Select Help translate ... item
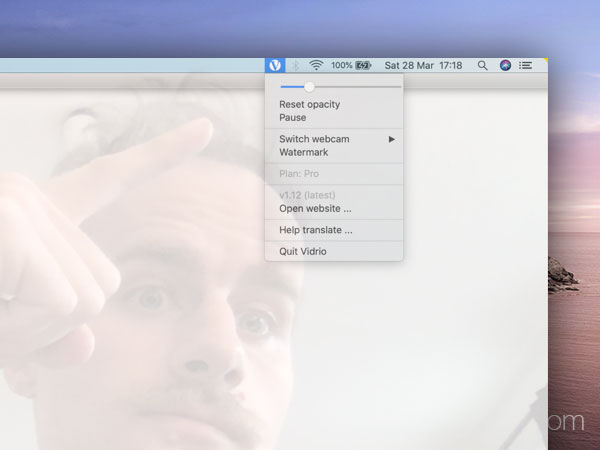The image size is (600, 450). [334, 230]
